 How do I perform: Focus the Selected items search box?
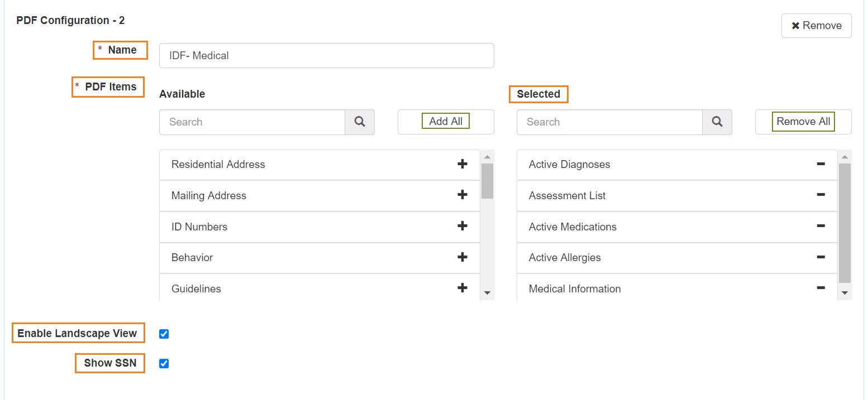point(610,122)
